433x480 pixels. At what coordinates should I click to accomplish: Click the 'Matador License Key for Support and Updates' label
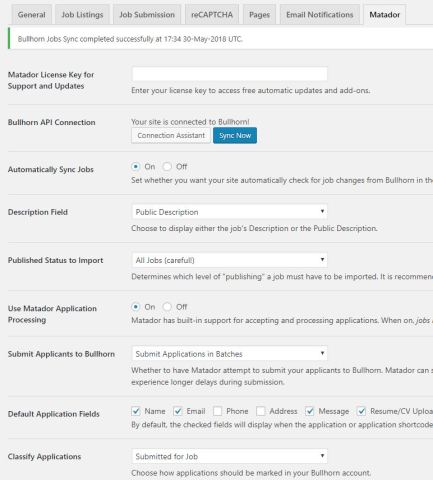51,80
